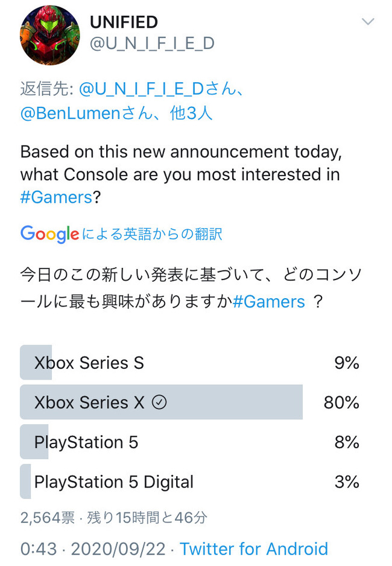Open #Gamers hashtag in the Japanese translation
The width and height of the screenshot is (392, 566).
tap(269, 301)
